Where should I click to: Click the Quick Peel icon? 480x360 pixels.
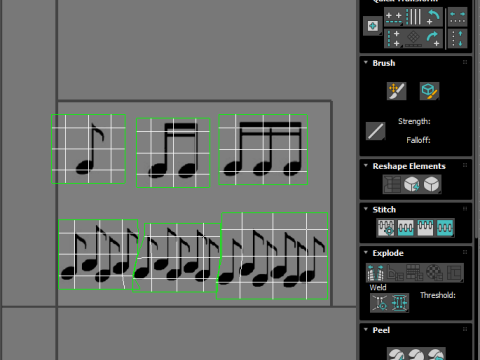(x=396, y=354)
